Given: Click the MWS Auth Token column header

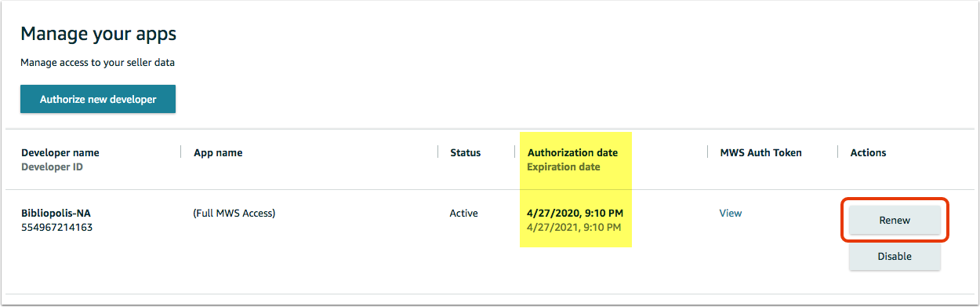Looking at the screenshot, I should pos(760,152).
